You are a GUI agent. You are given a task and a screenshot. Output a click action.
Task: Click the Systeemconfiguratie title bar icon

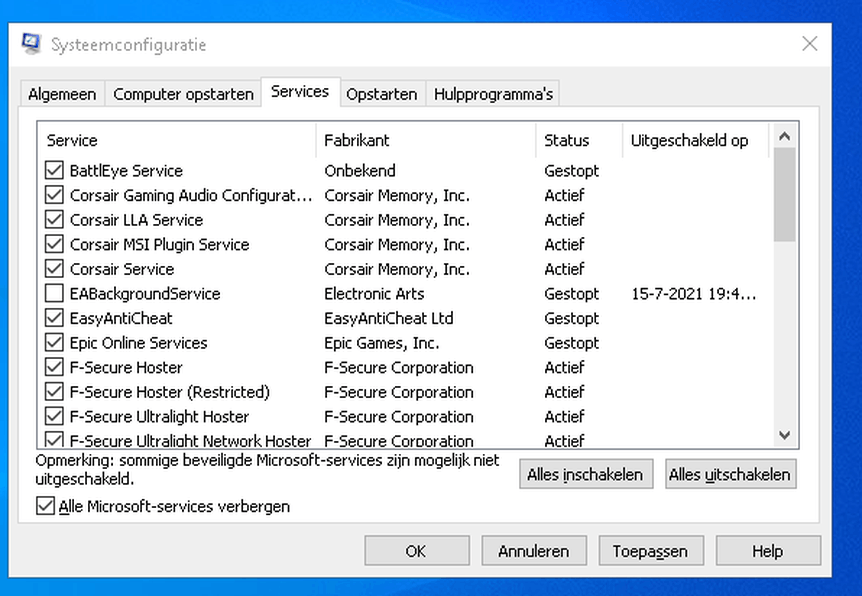(31, 44)
